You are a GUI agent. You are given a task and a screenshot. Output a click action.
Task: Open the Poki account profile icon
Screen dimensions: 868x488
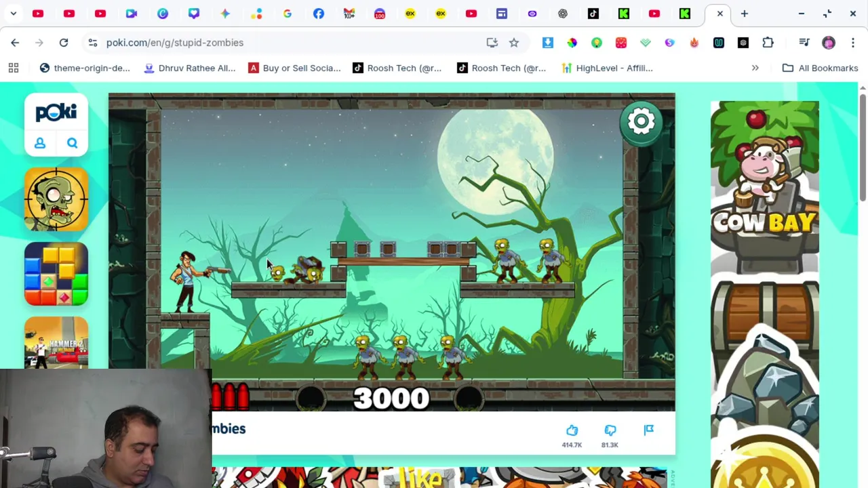(x=40, y=143)
